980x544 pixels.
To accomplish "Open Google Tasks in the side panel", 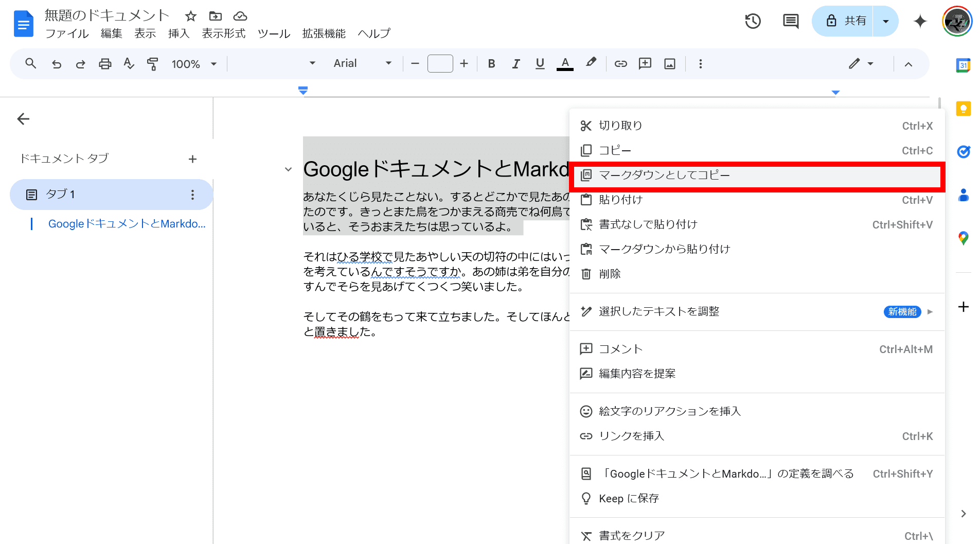I will (x=964, y=152).
